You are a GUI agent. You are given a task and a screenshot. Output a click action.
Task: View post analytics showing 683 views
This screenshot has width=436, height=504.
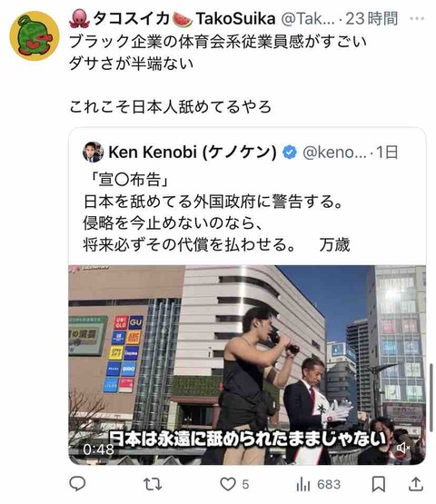point(318,484)
